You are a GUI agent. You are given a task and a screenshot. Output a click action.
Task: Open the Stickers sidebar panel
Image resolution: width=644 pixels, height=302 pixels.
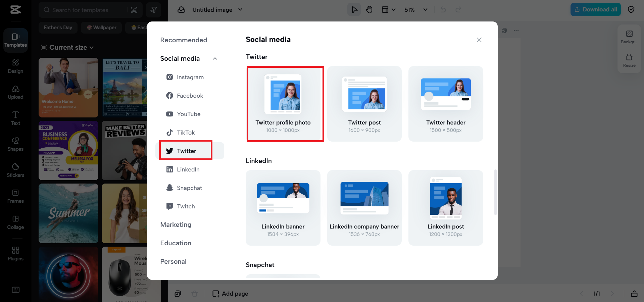coord(15,170)
